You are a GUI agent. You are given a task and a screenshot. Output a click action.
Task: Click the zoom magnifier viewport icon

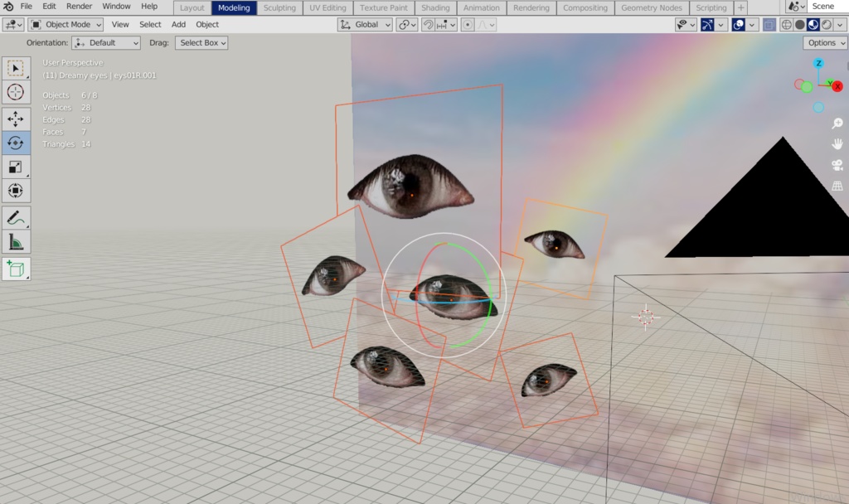click(837, 124)
